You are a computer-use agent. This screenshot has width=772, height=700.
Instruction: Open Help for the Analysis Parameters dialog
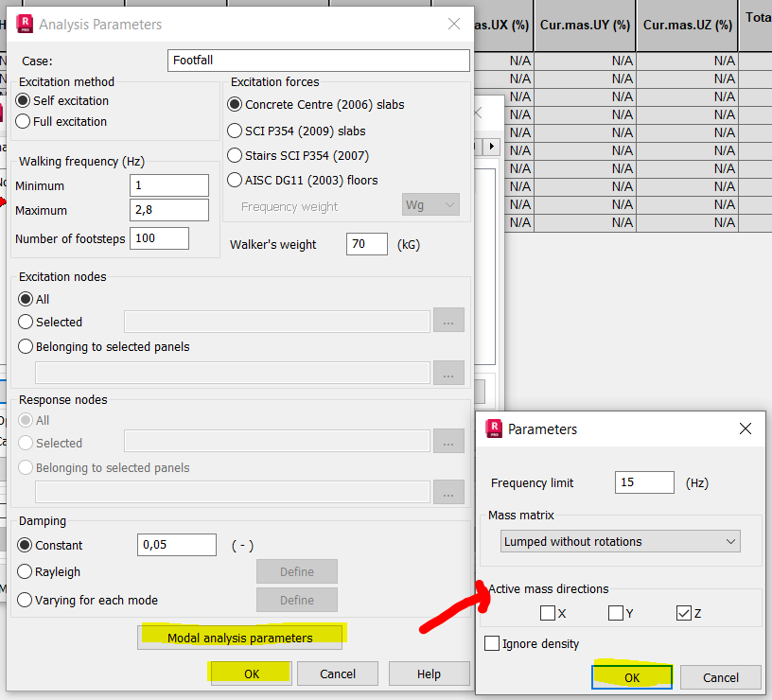point(429,674)
